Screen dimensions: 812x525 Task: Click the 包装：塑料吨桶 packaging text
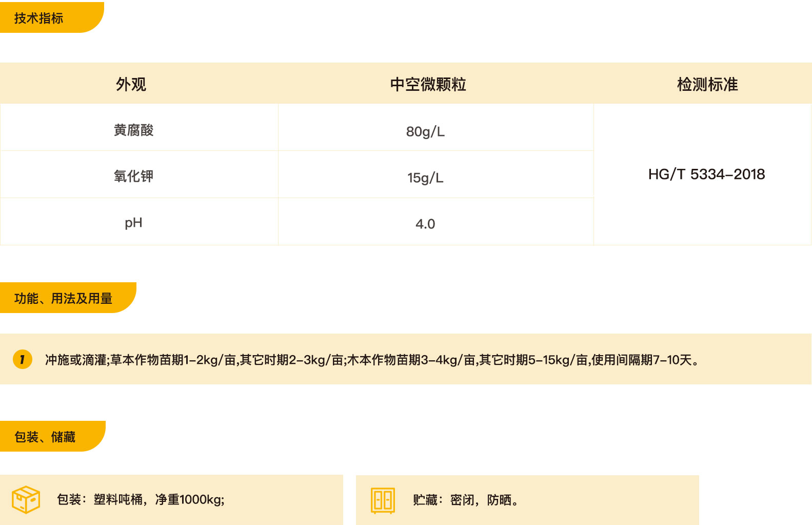[141, 499]
